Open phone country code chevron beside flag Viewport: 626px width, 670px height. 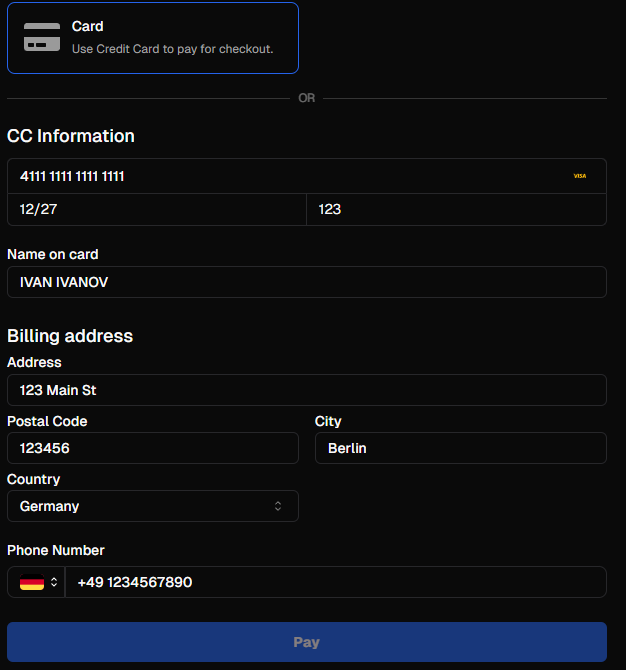click(54, 582)
